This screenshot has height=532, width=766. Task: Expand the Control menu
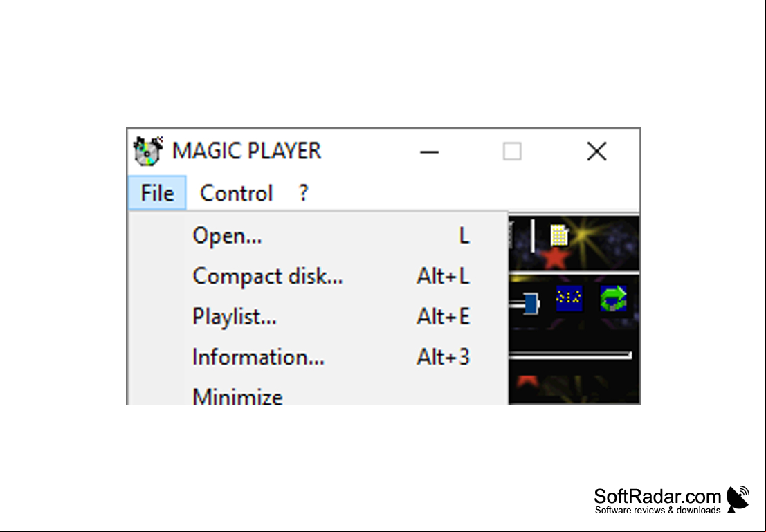(237, 193)
